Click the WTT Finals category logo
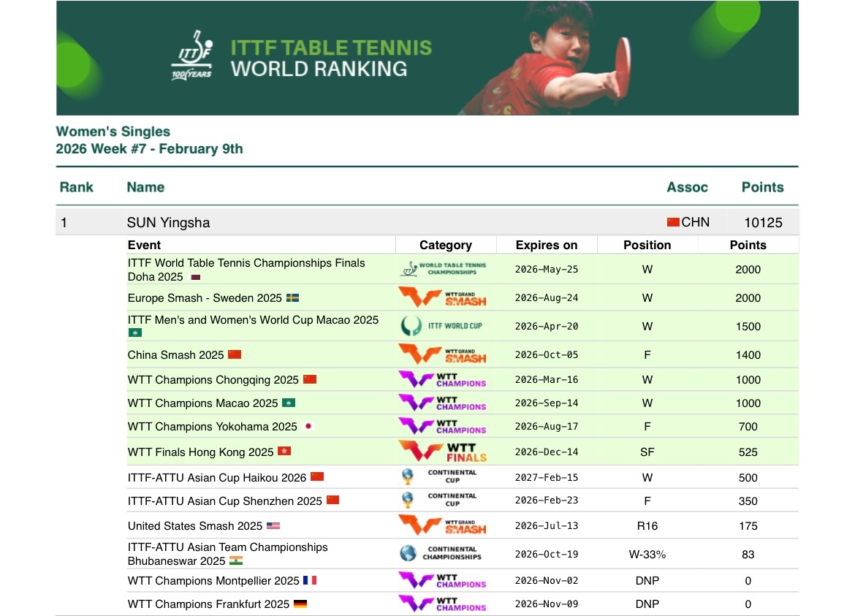The width and height of the screenshot is (855, 616). (443, 452)
